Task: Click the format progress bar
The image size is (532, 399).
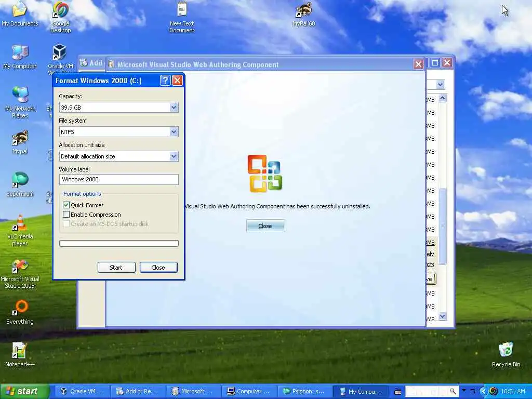Action: pyautogui.click(x=119, y=243)
